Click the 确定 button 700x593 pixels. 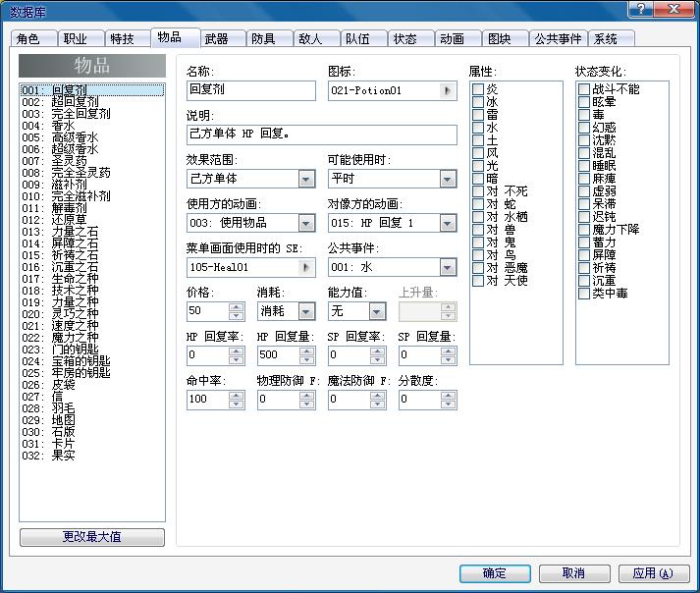pyautogui.click(x=495, y=573)
